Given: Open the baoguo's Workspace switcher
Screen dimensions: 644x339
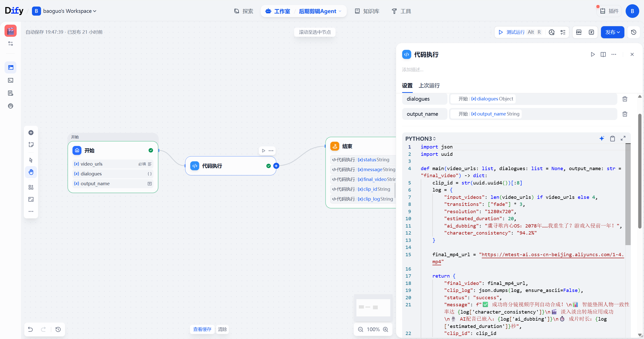Looking at the screenshot, I should click(64, 11).
